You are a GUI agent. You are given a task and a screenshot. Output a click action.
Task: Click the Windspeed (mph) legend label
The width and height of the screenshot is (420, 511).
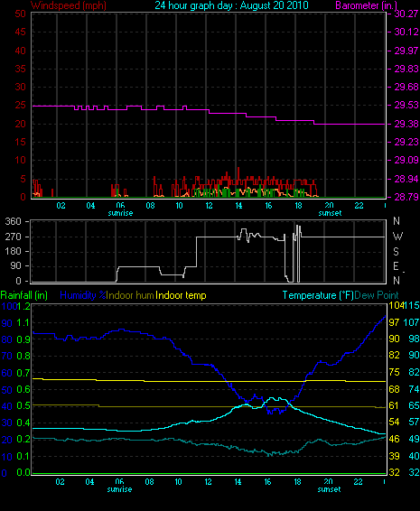tap(69, 5)
